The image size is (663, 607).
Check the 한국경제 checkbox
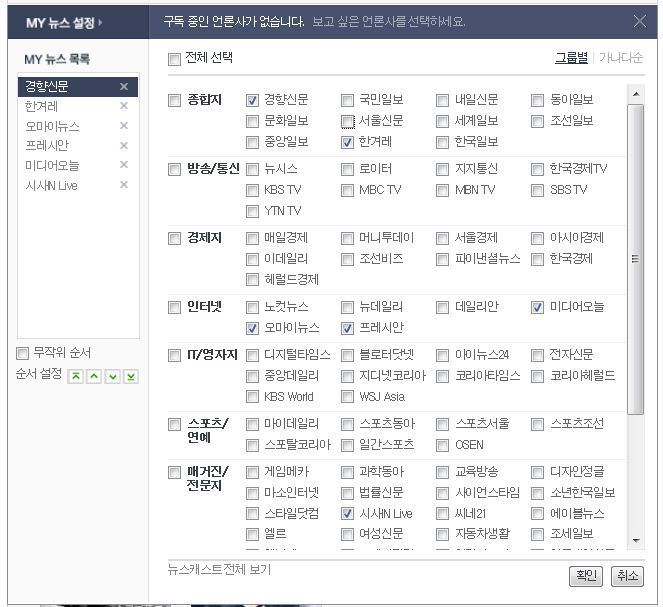pyautogui.click(x=537, y=259)
